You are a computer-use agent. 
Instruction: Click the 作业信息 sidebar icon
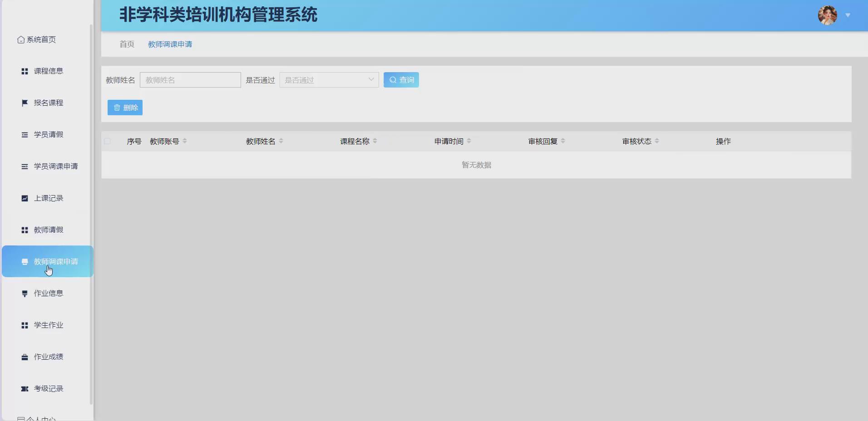pos(24,293)
